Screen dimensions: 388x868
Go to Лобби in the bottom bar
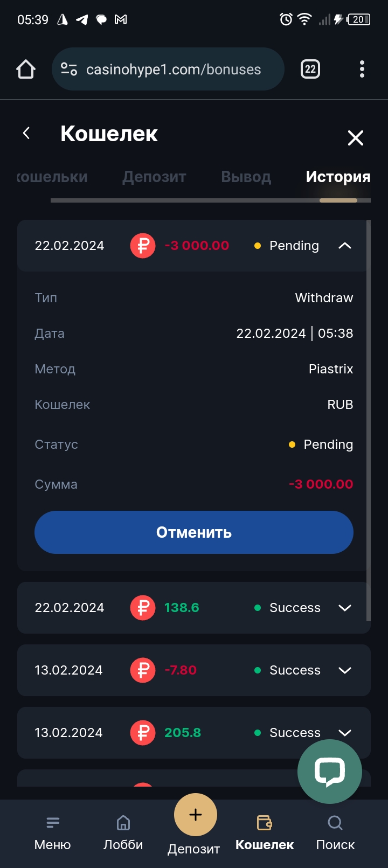123,823
